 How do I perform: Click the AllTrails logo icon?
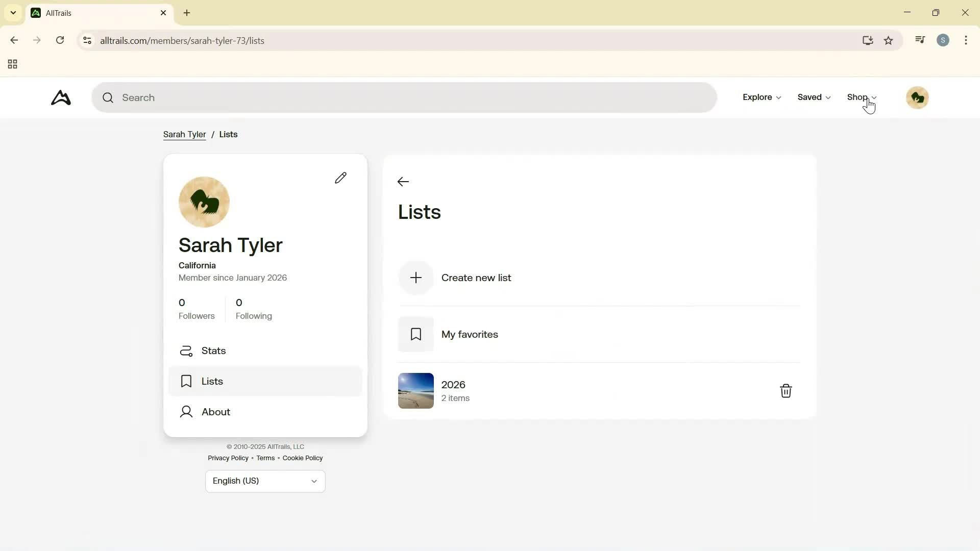[x=60, y=97]
